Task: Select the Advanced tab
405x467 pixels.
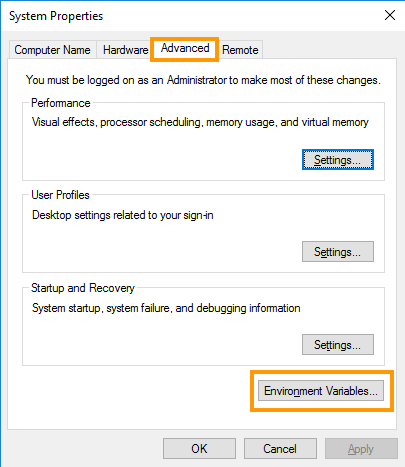Action: coord(185,48)
